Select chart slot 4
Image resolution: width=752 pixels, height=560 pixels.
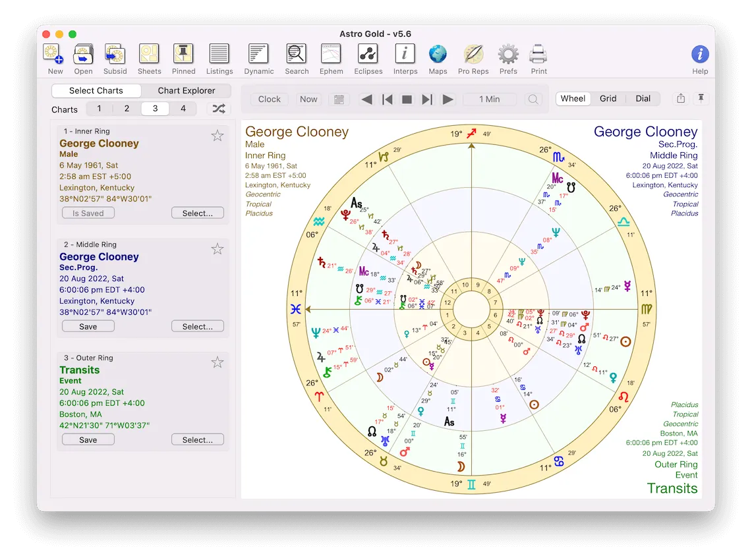(x=183, y=108)
